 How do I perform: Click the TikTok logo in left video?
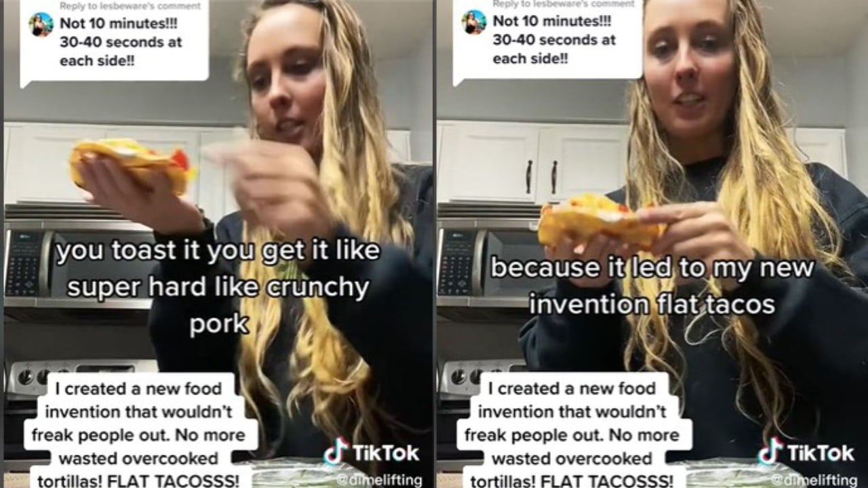[x=371, y=453]
